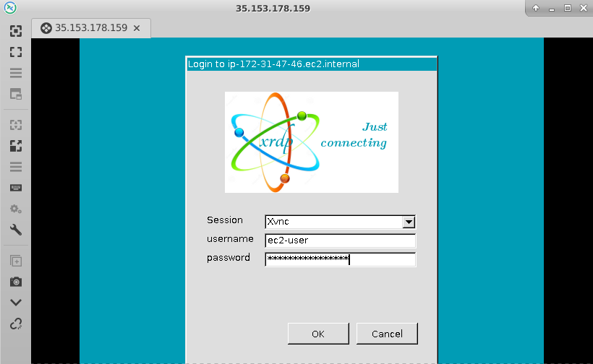Click the Session combo box showing Xvnc
Image resolution: width=593 pixels, height=364 pixels.
tap(340, 222)
